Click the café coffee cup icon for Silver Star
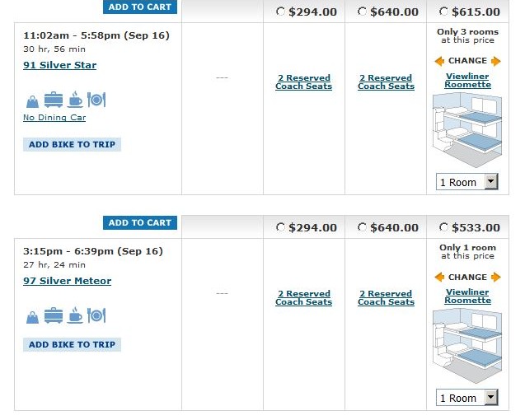 [76, 100]
